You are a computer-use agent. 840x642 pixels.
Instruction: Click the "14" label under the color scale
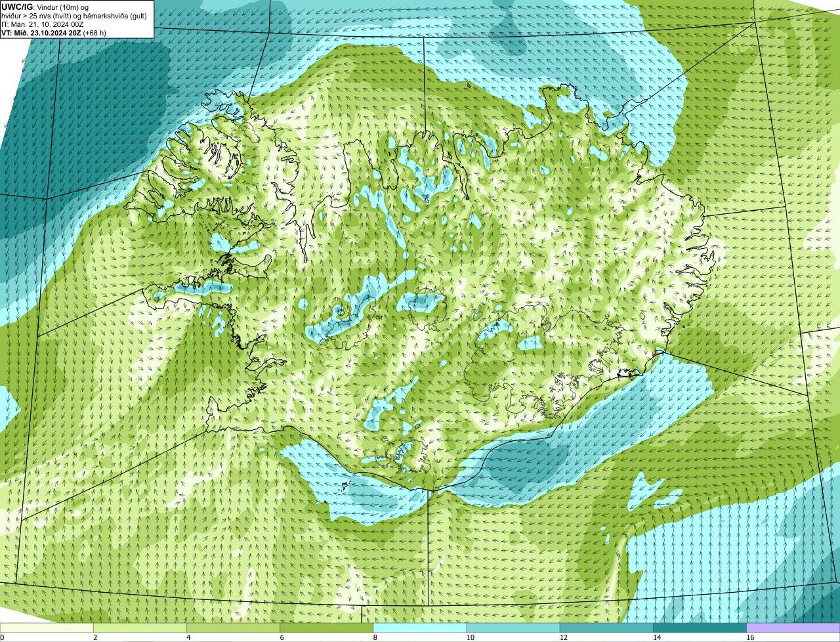point(657,637)
